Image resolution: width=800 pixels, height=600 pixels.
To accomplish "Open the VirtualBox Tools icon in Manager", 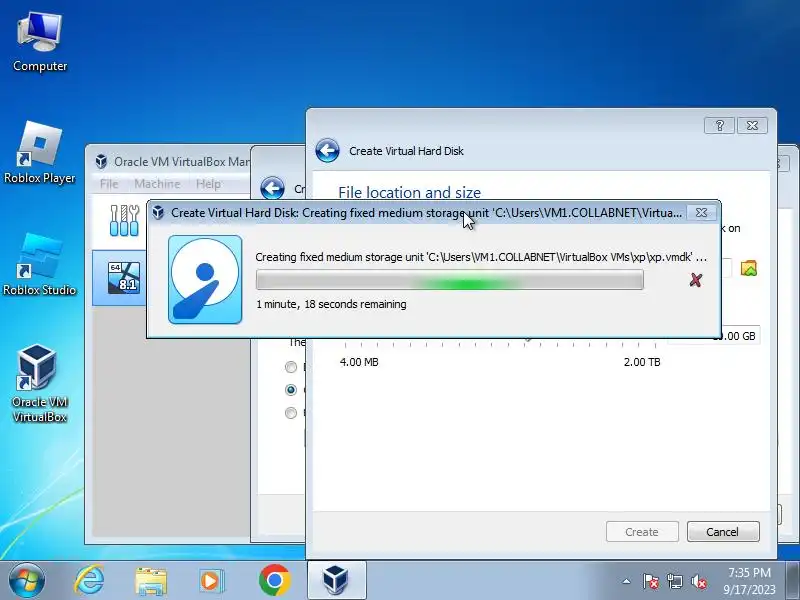I will tap(124, 220).
